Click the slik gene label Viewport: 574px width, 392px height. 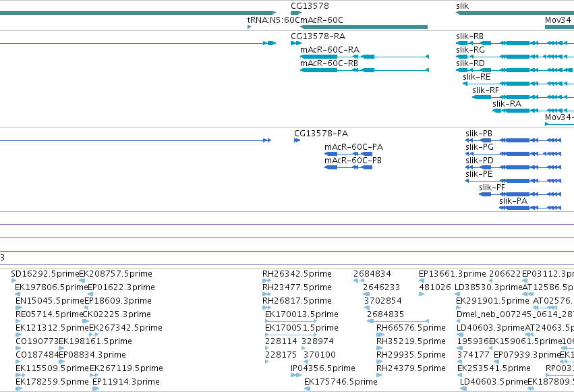pos(462,6)
